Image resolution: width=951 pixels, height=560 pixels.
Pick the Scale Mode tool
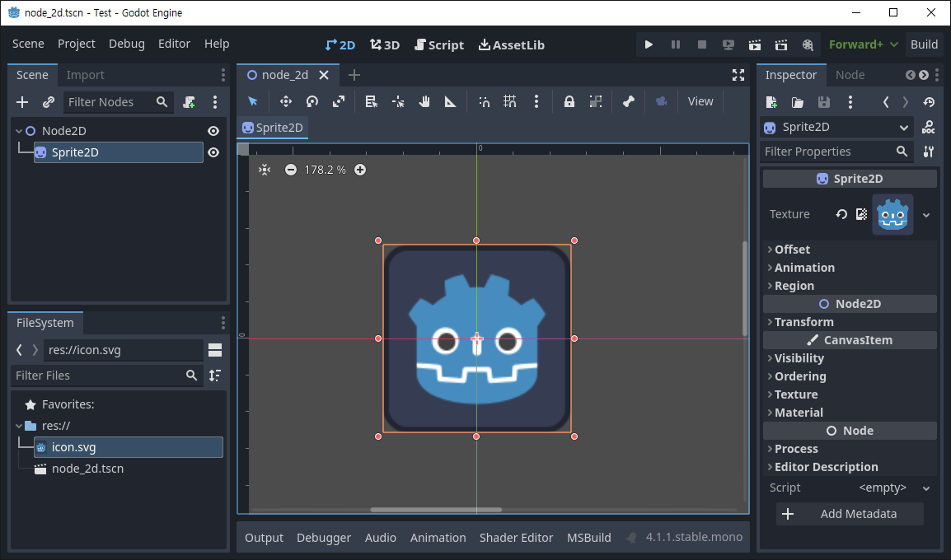pos(339,101)
